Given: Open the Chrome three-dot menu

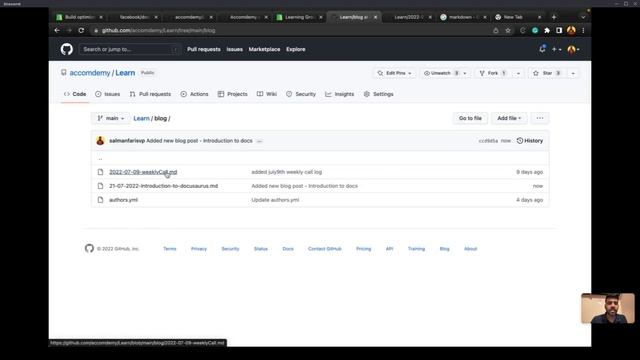Looking at the screenshot, I should coord(583,30).
